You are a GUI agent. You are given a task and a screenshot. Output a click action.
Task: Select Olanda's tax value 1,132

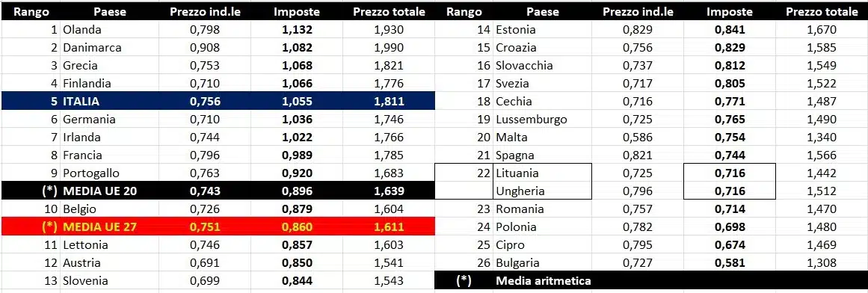pyautogui.click(x=297, y=30)
